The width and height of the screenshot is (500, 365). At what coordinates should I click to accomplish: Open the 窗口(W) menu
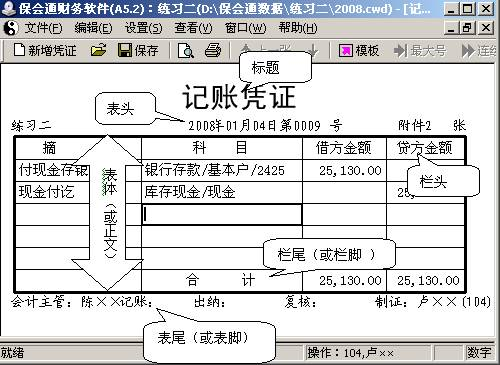pyautogui.click(x=245, y=28)
